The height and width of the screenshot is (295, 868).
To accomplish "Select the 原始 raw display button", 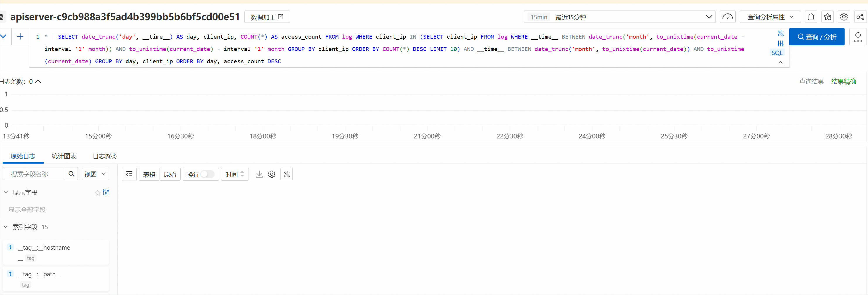I will coord(170,174).
